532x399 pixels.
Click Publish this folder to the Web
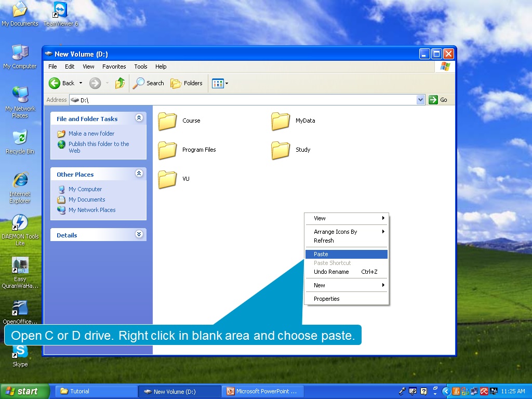99,147
